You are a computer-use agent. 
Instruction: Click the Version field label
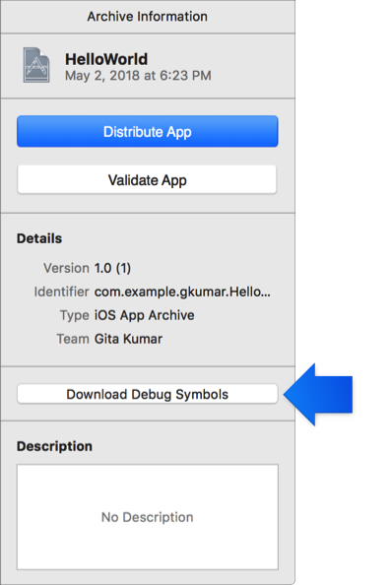click(x=66, y=268)
